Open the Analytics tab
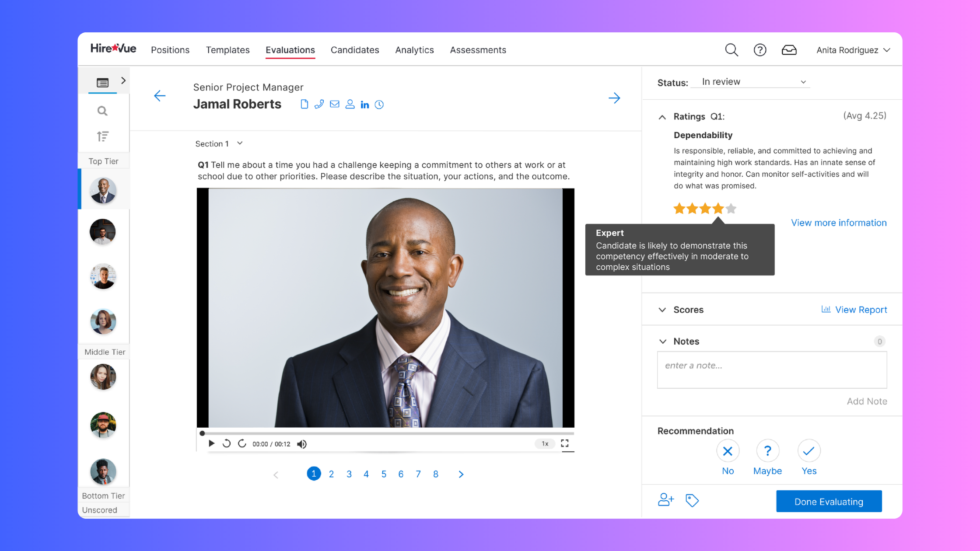 414,50
